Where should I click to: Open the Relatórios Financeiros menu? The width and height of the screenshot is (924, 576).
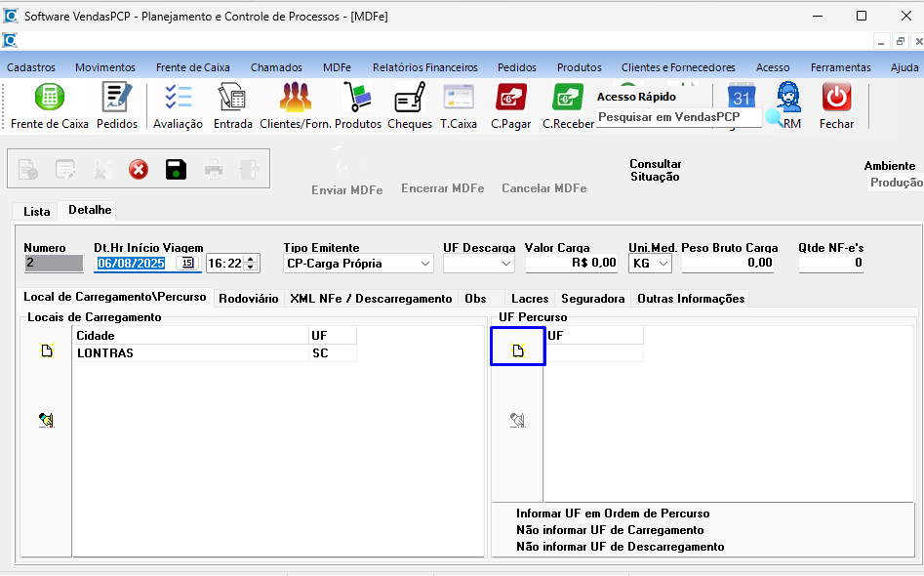coord(424,67)
